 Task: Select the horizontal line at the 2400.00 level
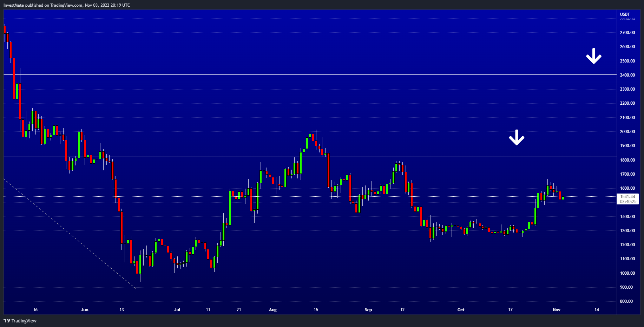[310, 75]
